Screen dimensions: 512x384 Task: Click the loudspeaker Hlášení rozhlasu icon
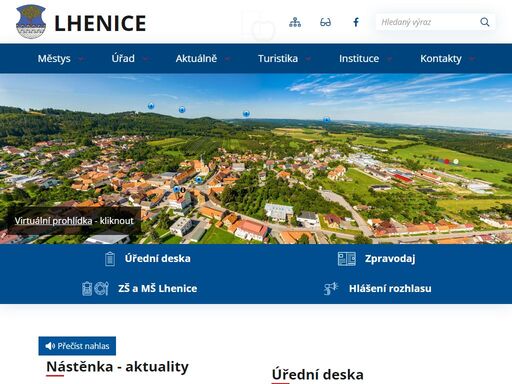point(331,289)
